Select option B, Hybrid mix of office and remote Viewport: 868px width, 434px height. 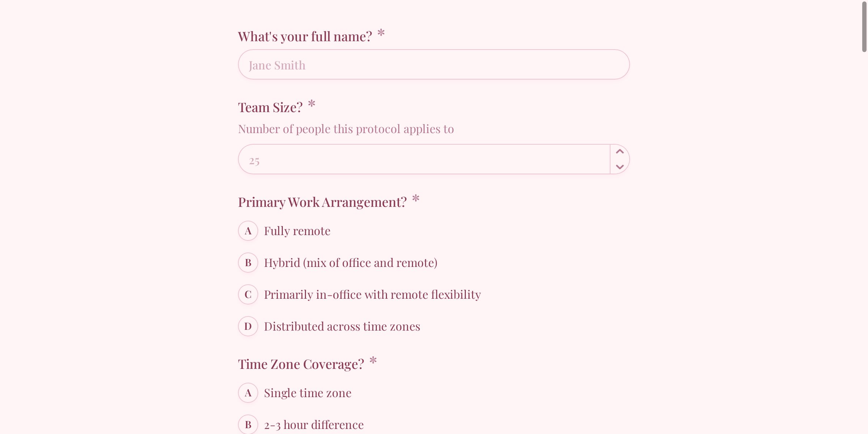pos(350,263)
